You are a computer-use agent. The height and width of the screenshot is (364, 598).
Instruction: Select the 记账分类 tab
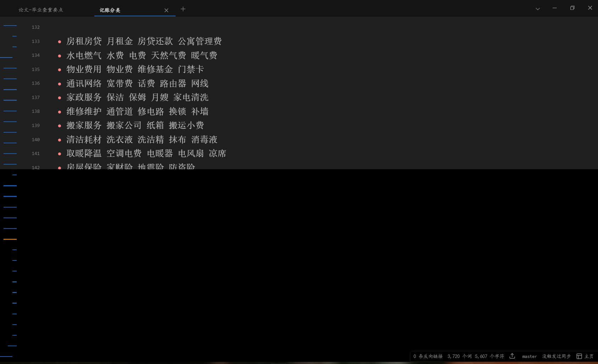(110, 10)
